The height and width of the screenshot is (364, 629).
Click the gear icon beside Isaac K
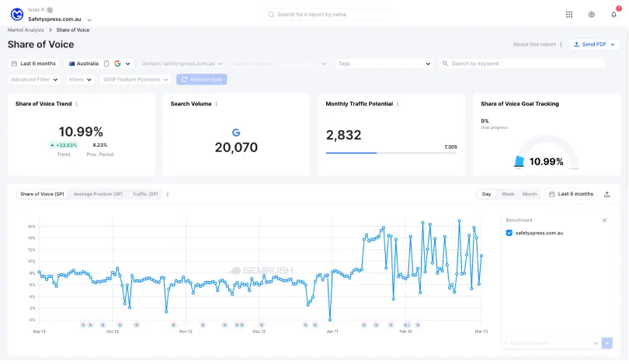point(50,9)
